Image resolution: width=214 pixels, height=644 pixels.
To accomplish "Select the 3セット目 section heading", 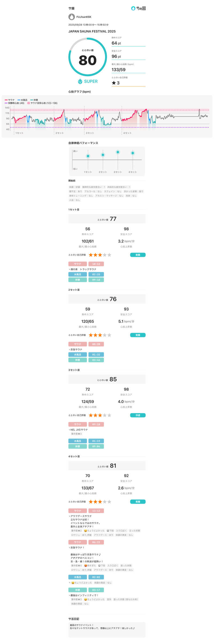I will tap(74, 370).
